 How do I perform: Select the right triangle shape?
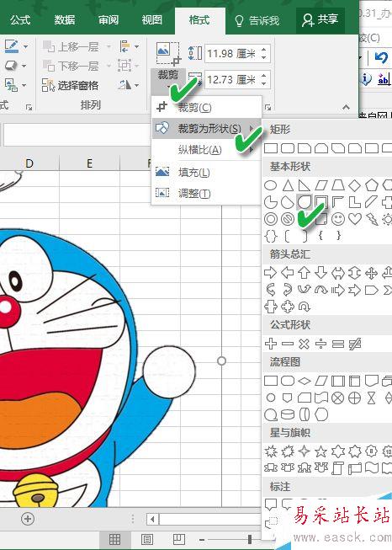tap(304, 184)
